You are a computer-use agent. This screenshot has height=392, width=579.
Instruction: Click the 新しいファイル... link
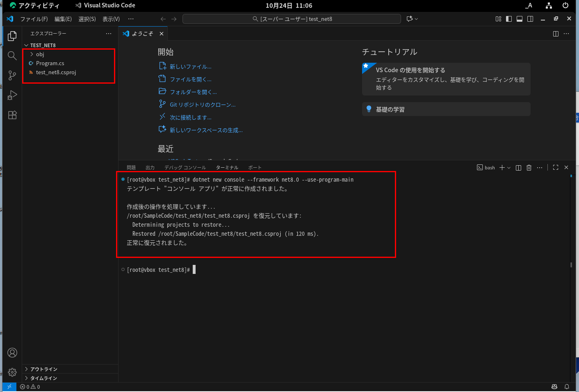pyautogui.click(x=190, y=67)
